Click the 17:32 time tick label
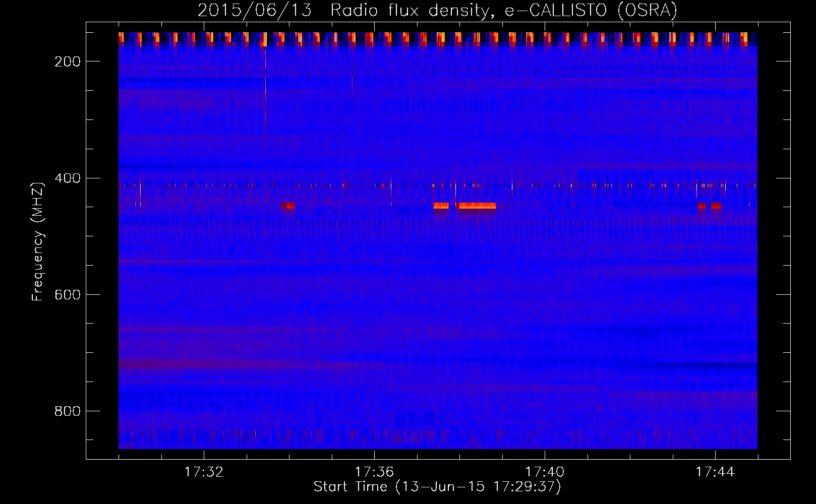This screenshot has height=504, width=816. (x=204, y=472)
